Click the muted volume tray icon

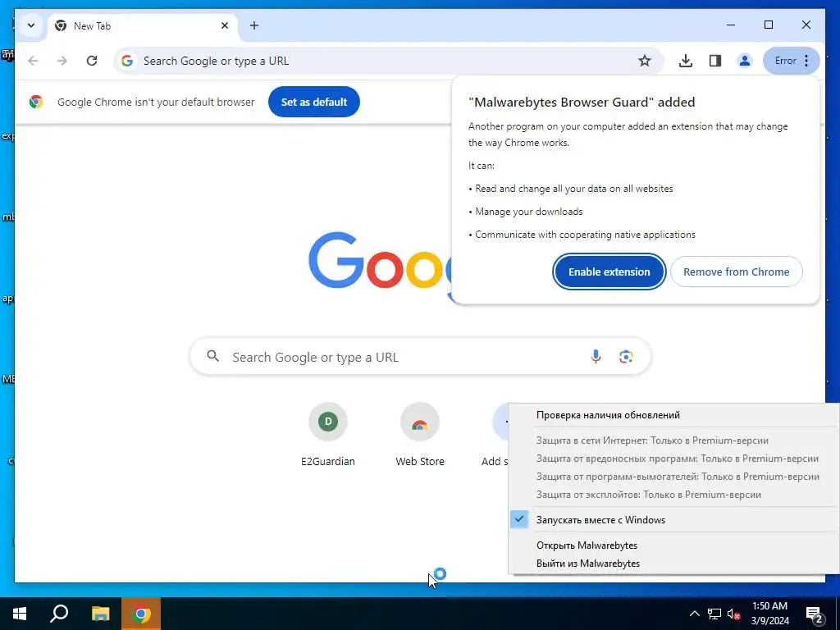pyautogui.click(x=734, y=614)
